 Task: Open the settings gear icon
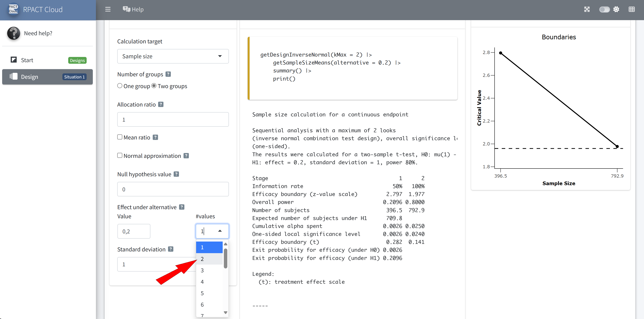point(616,9)
